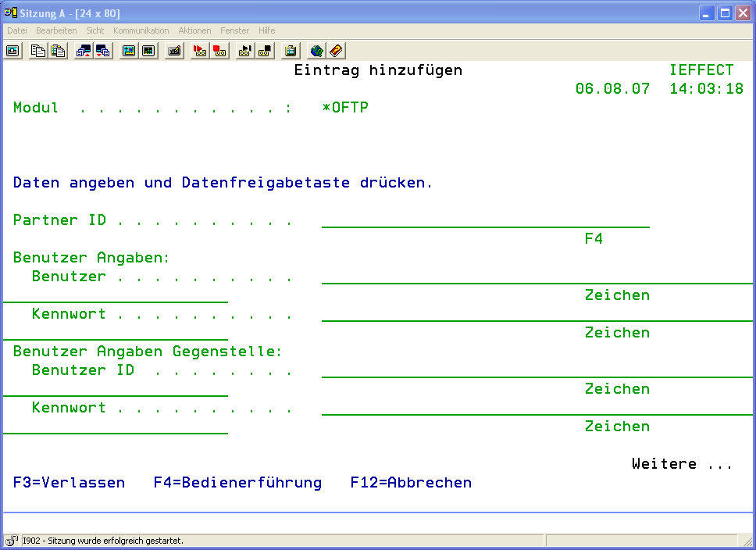The image size is (756, 550).
Task: Open the Datei menu
Action: click(17, 30)
